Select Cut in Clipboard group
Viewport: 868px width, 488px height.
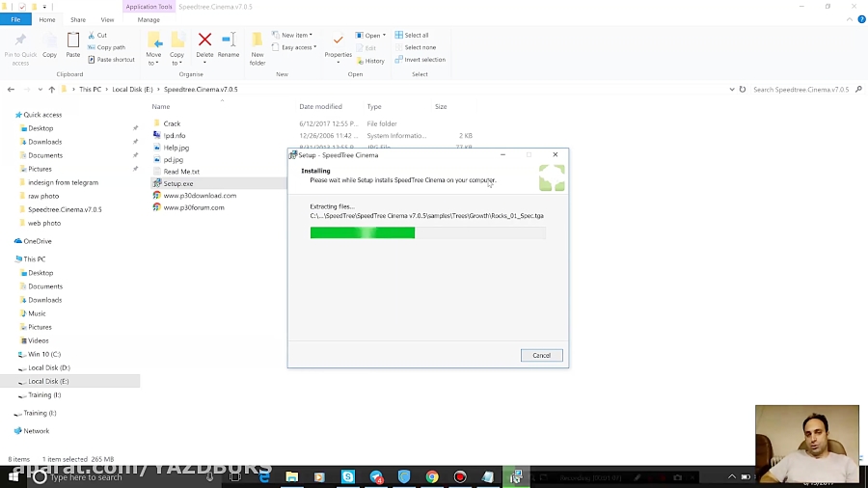coord(97,35)
